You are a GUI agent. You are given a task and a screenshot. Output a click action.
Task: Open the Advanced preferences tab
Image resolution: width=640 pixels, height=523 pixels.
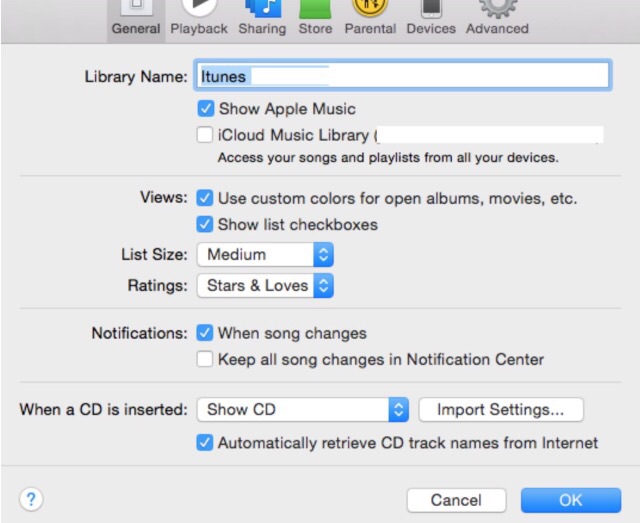click(497, 20)
